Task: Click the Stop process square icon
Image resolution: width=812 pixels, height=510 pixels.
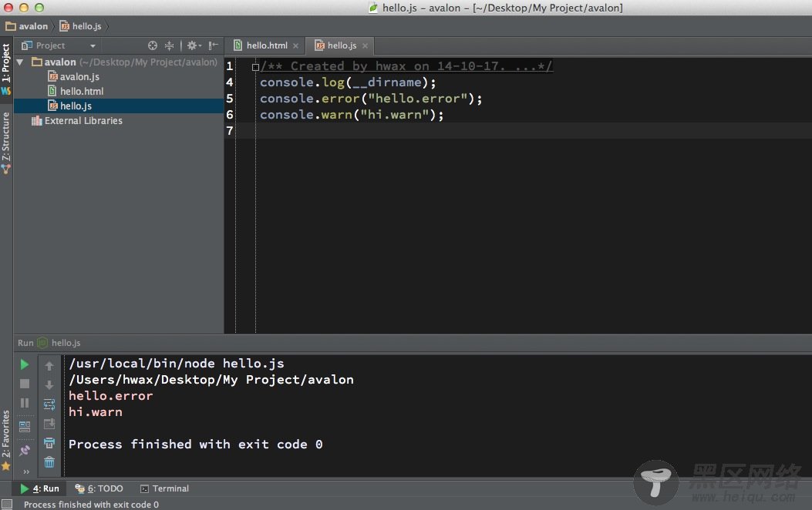Action: [25, 384]
